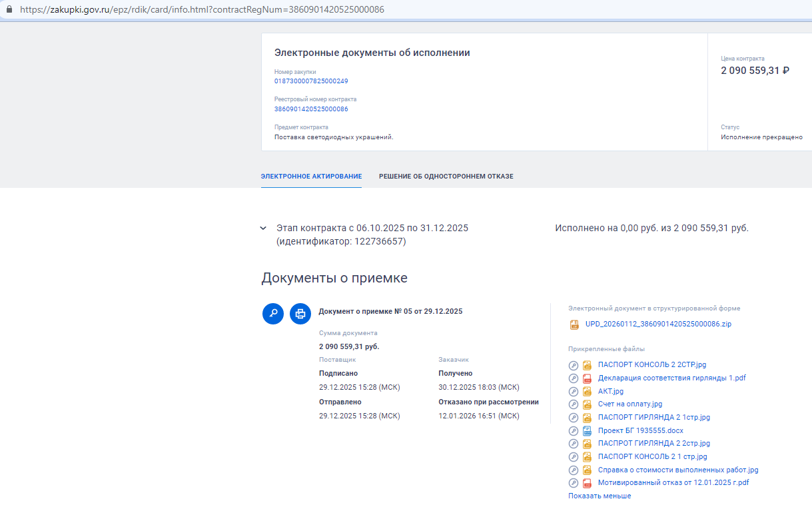Click image file icon of АКТ.jpg

point(587,391)
